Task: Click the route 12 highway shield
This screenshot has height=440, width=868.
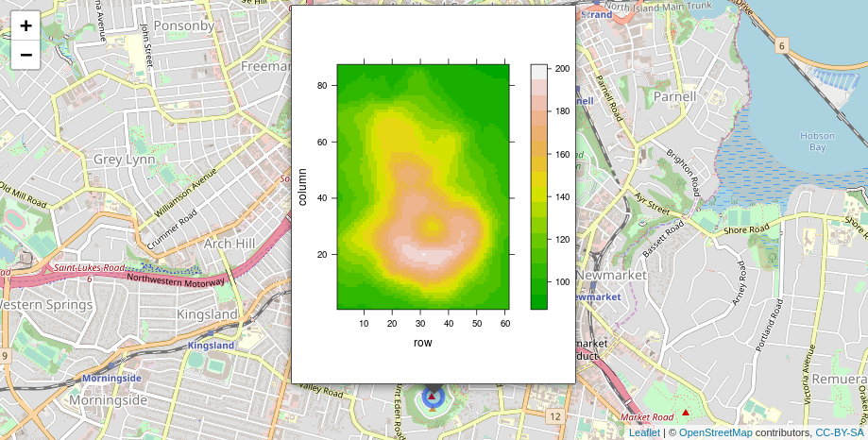Action: [554, 416]
